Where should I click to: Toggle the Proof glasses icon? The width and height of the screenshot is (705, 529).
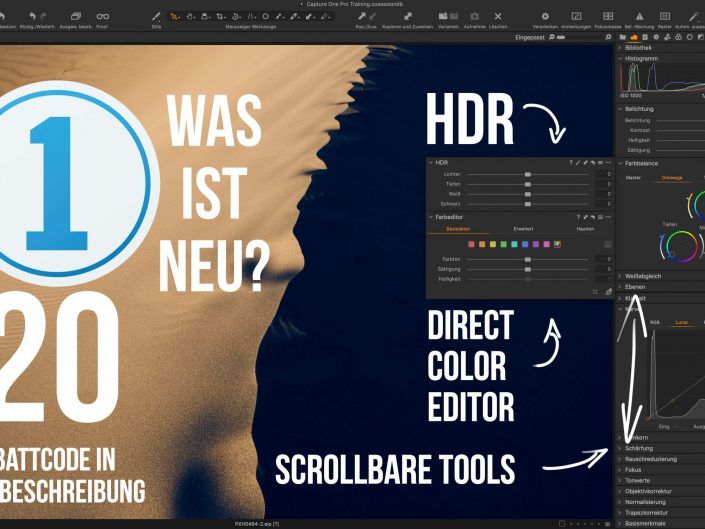pos(103,17)
